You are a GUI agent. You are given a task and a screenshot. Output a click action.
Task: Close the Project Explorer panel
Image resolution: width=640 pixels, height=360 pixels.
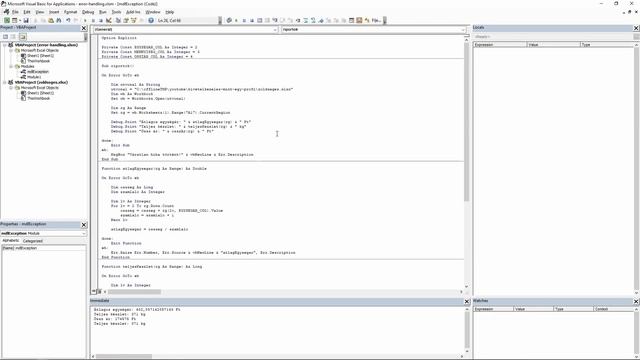84,28
